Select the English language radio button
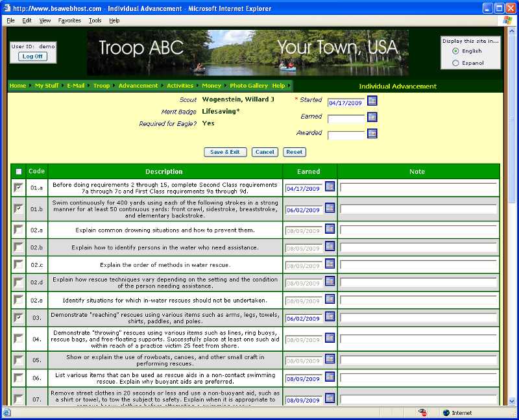Image resolution: width=519 pixels, height=420 pixels. 456,51
